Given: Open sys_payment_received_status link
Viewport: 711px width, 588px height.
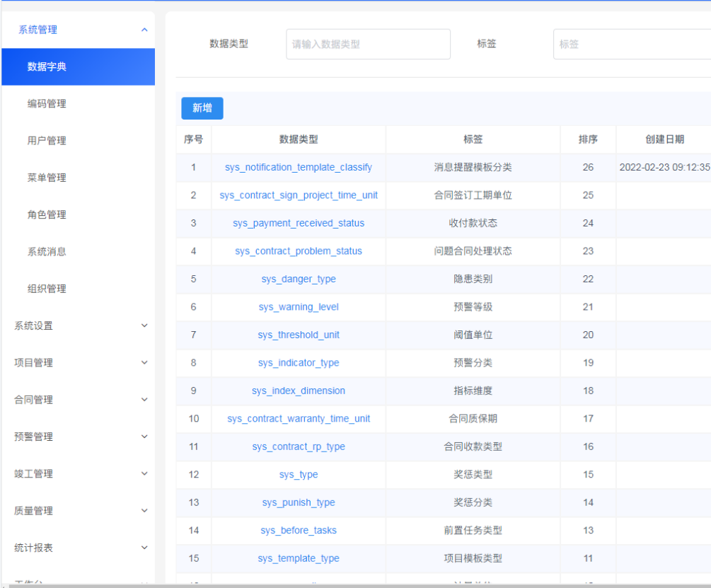Looking at the screenshot, I should pyautogui.click(x=299, y=223).
